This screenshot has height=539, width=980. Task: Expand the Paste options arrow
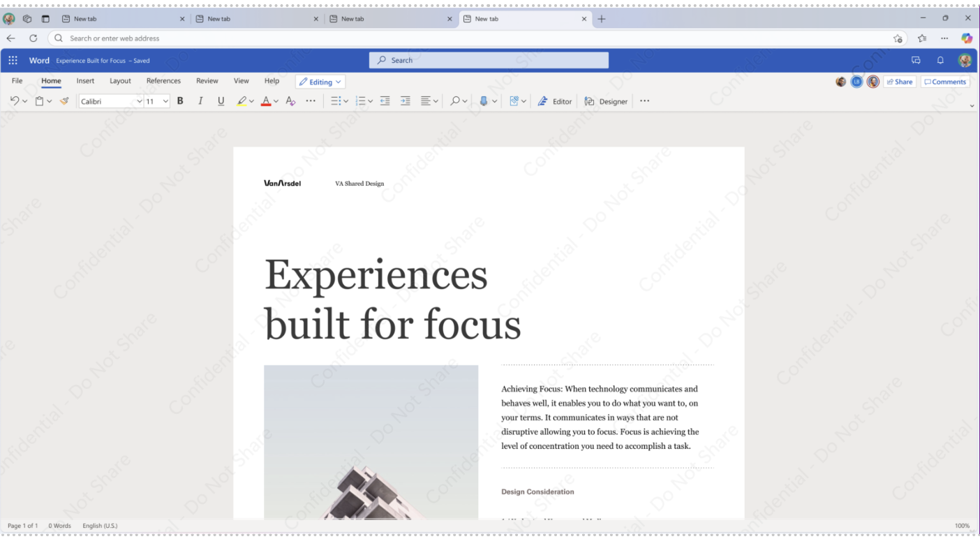click(x=49, y=102)
